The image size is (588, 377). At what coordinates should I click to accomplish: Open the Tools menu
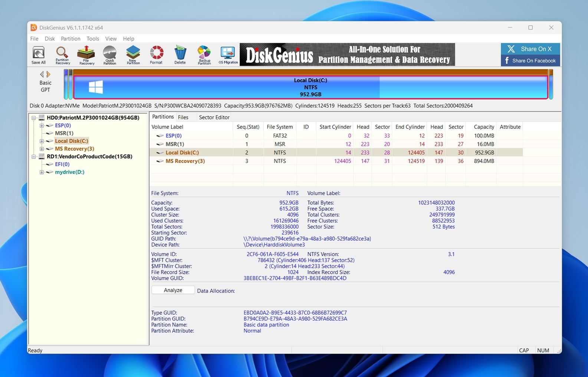coord(93,39)
